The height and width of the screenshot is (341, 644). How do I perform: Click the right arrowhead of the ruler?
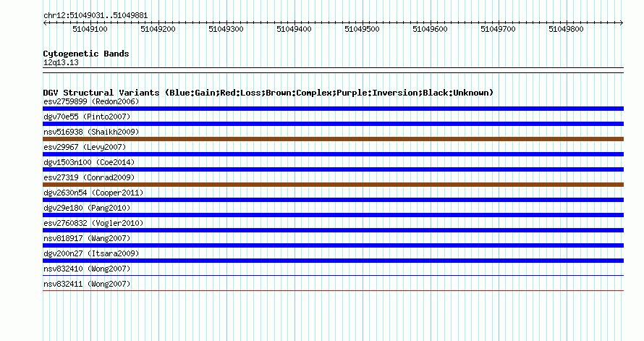622,23
